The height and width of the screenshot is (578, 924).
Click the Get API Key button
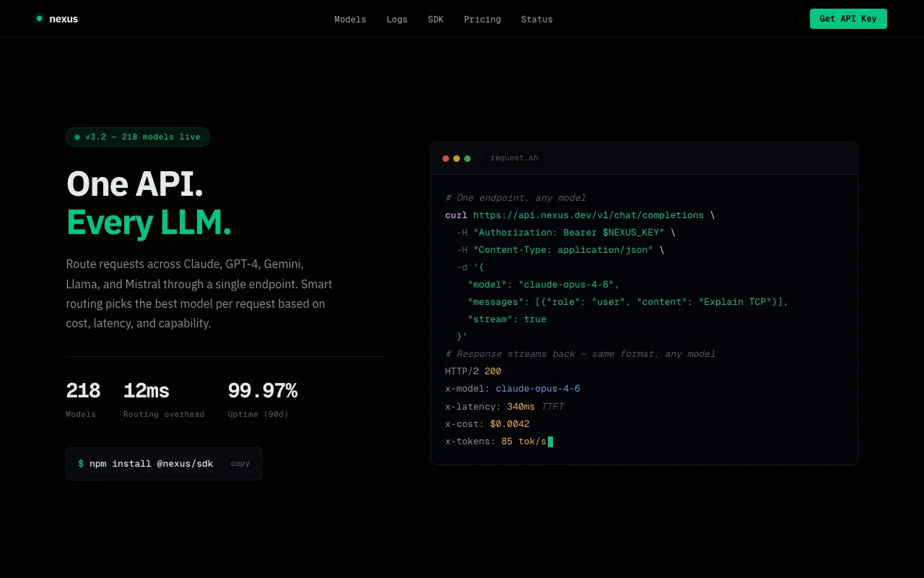848,19
